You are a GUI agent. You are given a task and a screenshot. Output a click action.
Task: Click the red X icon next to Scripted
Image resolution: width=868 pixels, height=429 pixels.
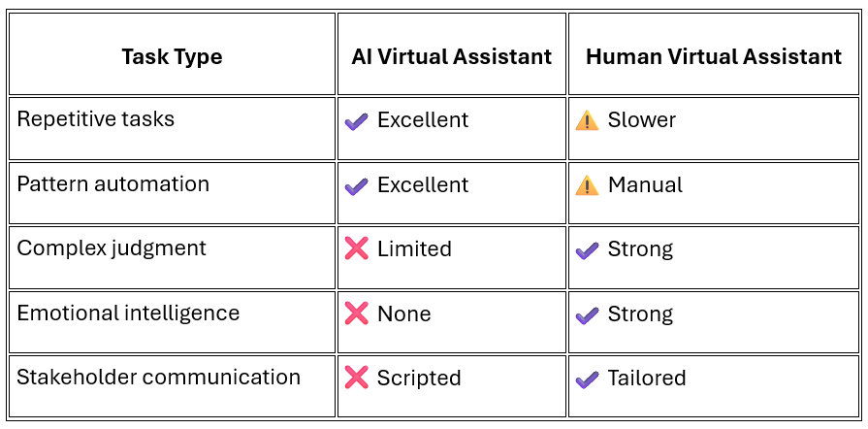tap(356, 378)
